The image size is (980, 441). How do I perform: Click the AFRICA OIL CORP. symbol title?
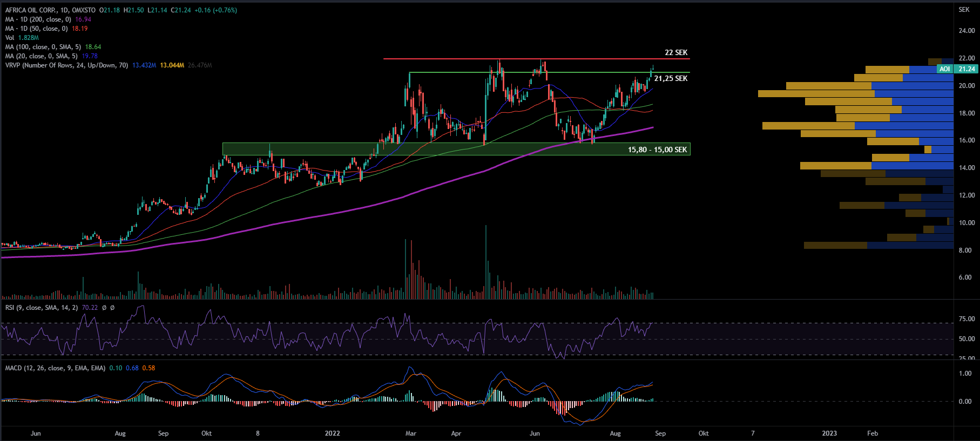[x=30, y=10]
